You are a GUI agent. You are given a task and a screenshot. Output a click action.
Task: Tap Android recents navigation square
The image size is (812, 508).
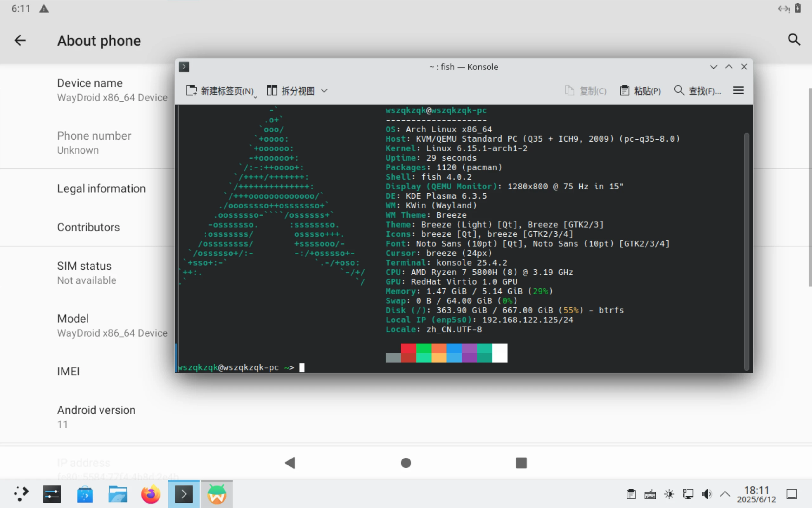click(x=521, y=463)
